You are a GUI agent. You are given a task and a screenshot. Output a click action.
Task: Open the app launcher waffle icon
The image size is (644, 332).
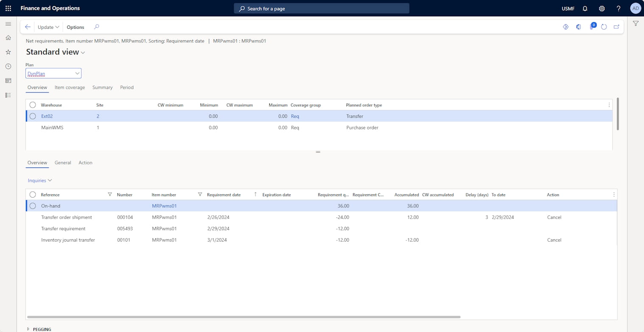pyautogui.click(x=8, y=8)
